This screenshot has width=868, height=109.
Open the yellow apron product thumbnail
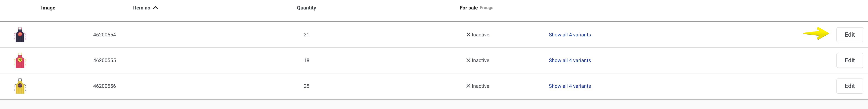20,86
